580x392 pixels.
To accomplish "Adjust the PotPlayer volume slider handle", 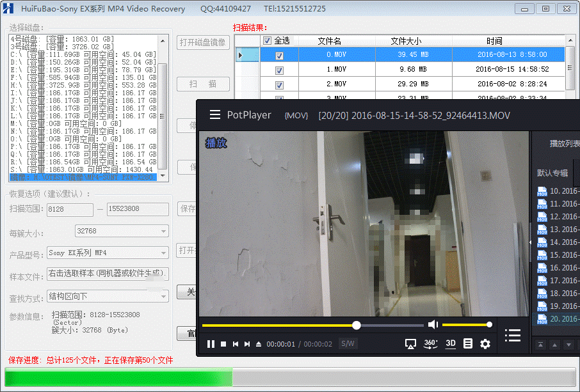I will pyautogui.click(x=489, y=325).
